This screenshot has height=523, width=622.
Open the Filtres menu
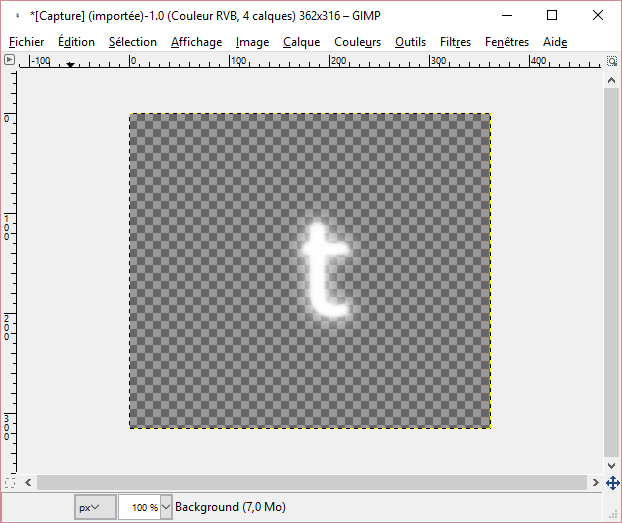point(455,42)
